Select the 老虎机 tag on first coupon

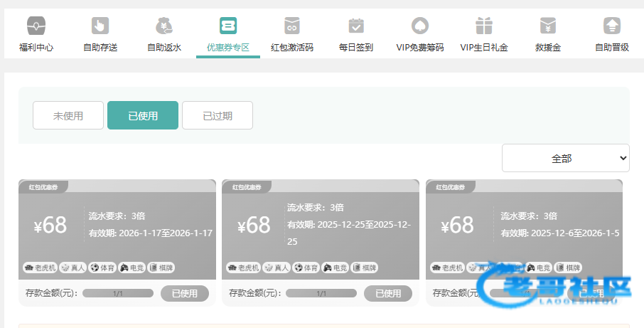point(41,268)
